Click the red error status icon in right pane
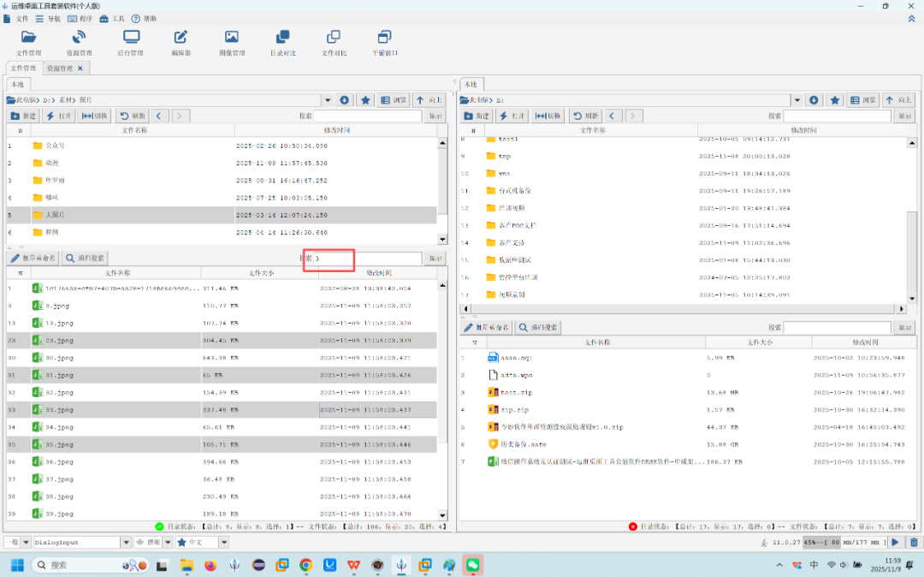This screenshot has height=577, width=924. (633, 526)
